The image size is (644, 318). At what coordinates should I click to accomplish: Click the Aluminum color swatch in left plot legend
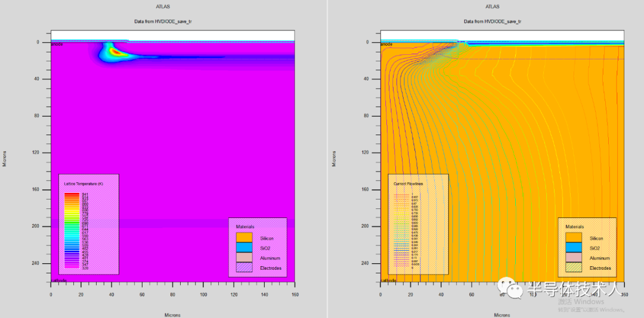(x=244, y=258)
